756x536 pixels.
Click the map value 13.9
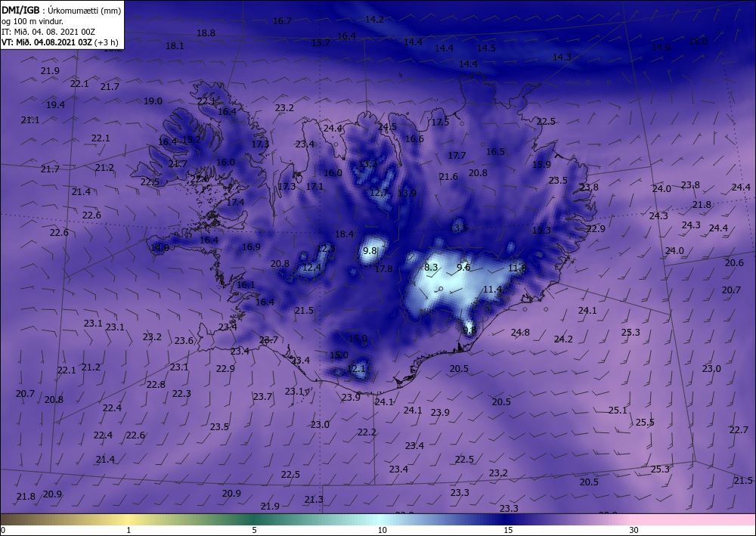pyautogui.click(x=407, y=193)
